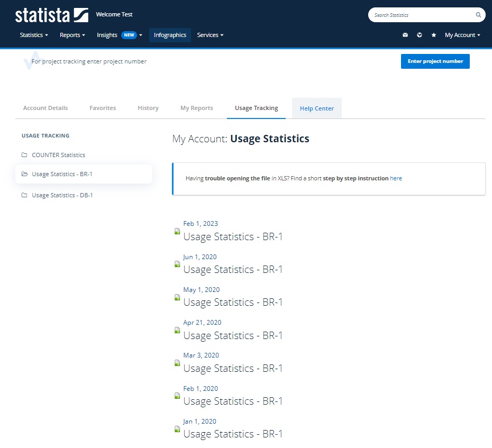492x448 pixels.
Task: Click the 'Feb 1, 2023' date text
Action: (201, 223)
